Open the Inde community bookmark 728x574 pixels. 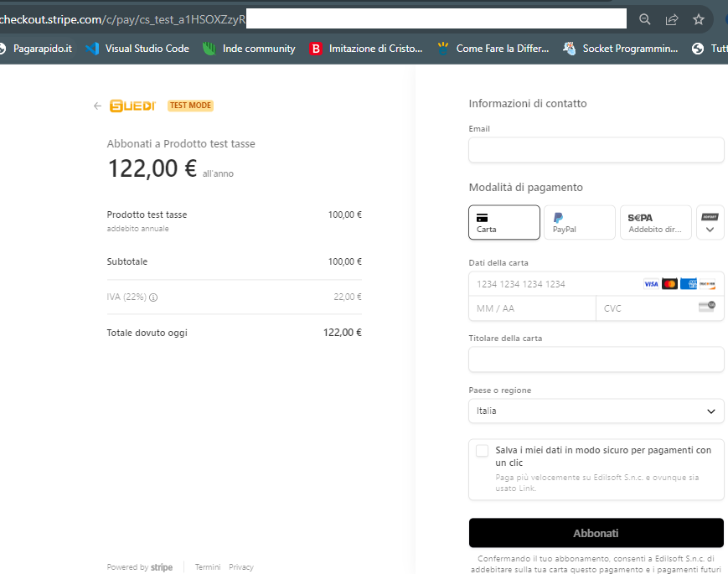click(250, 49)
